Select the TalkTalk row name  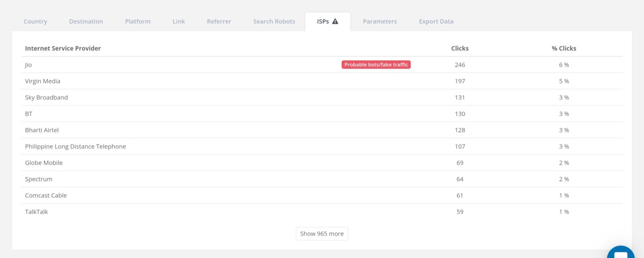click(x=36, y=212)
